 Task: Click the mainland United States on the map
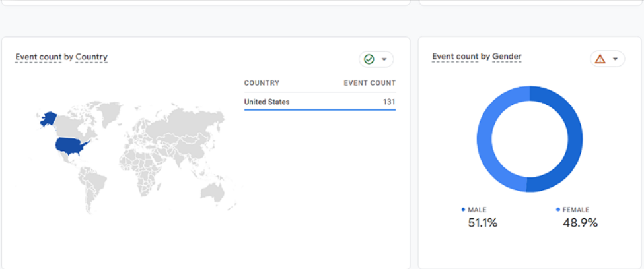[71, 145]
